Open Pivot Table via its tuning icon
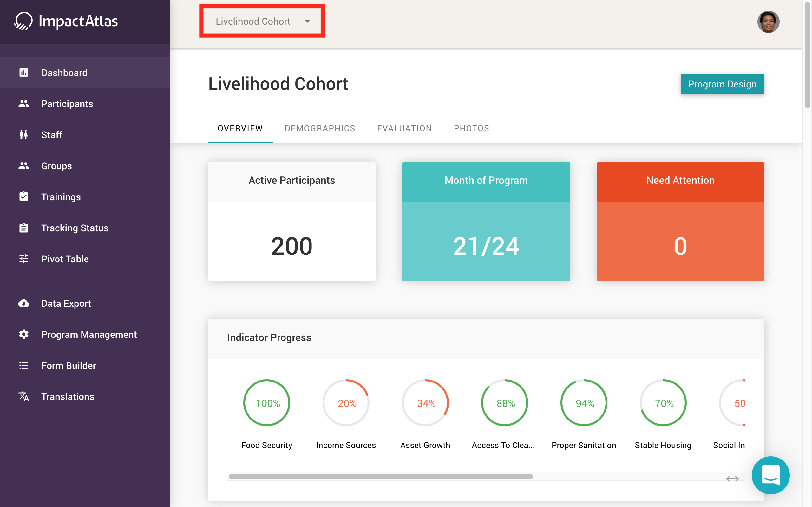Screen dimensions: 812x507 pyautogui.click(x=23, y=259)
